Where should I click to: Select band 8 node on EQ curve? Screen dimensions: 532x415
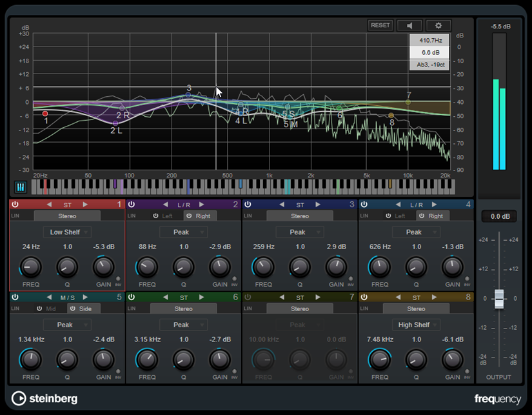(x=391, y=116)
